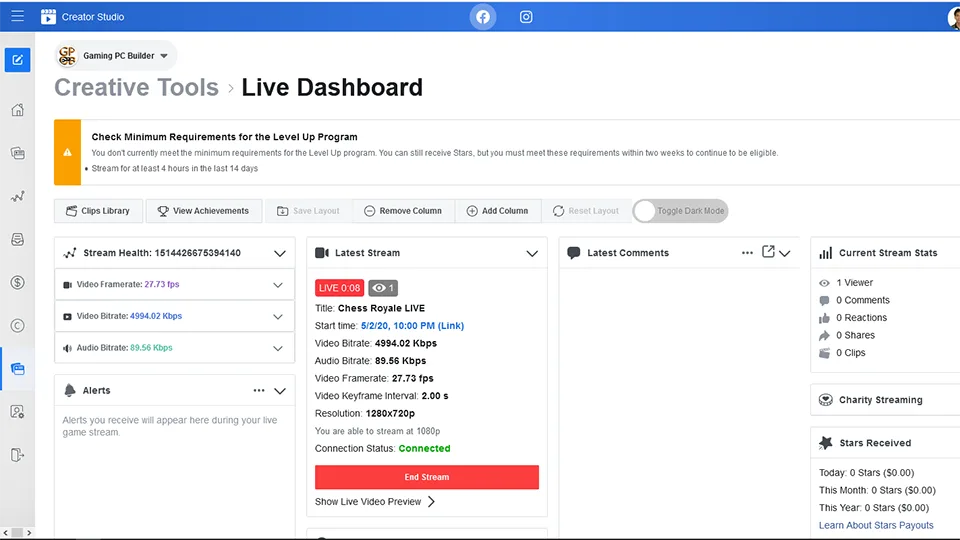Open the Monetization dollar sidebar icon
The image size is (960, 540).
17,282
